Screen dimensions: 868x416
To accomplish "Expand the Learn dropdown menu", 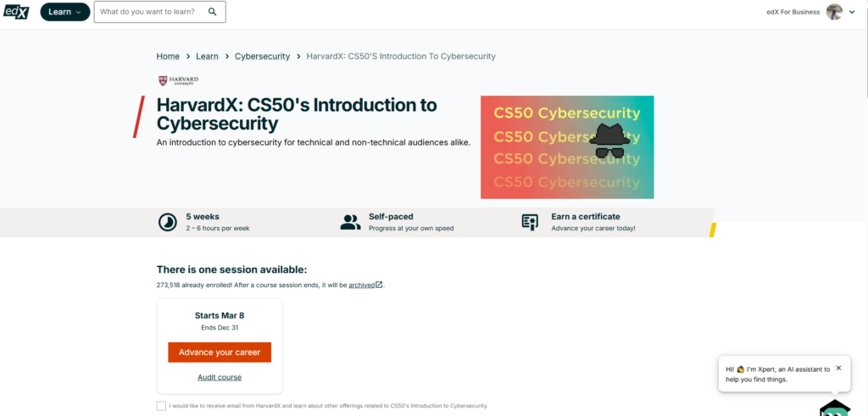I will tap(65, 12).
